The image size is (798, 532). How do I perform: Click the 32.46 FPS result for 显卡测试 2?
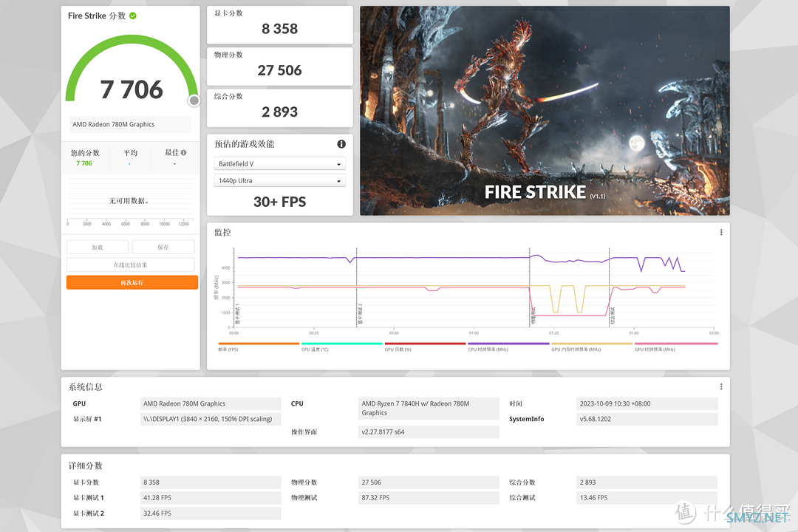pyautogui.click(x=210, y=514)
